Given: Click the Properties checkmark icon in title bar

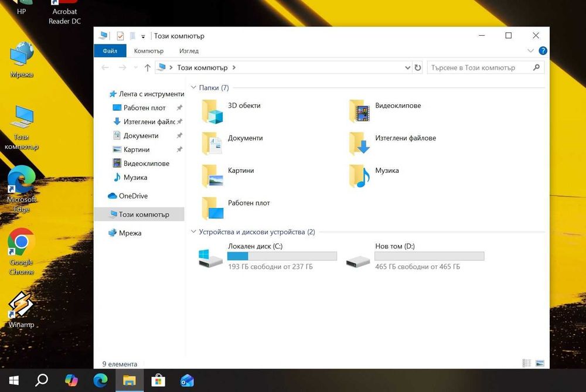Looking at the screenshot, I should (120, 36).
